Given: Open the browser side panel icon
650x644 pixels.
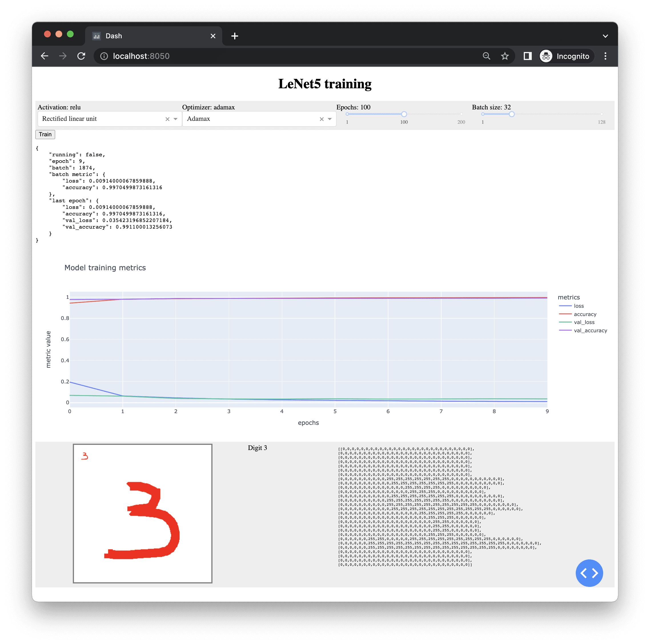Looking at the screenshot, I should pos(527,56).
